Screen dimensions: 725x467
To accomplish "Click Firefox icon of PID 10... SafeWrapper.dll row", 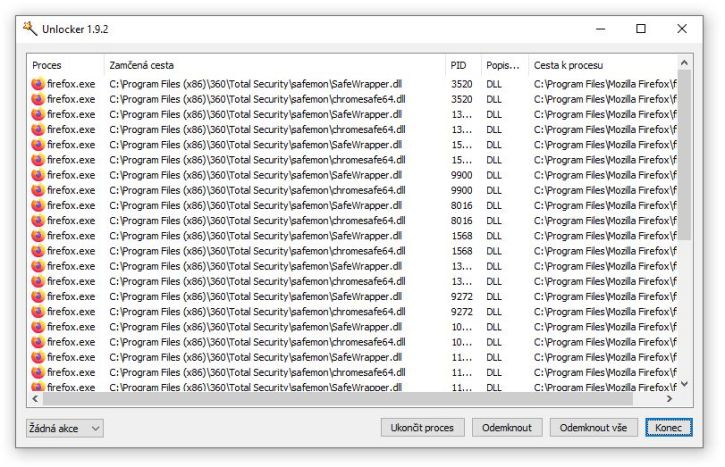I will coord(38,327).
